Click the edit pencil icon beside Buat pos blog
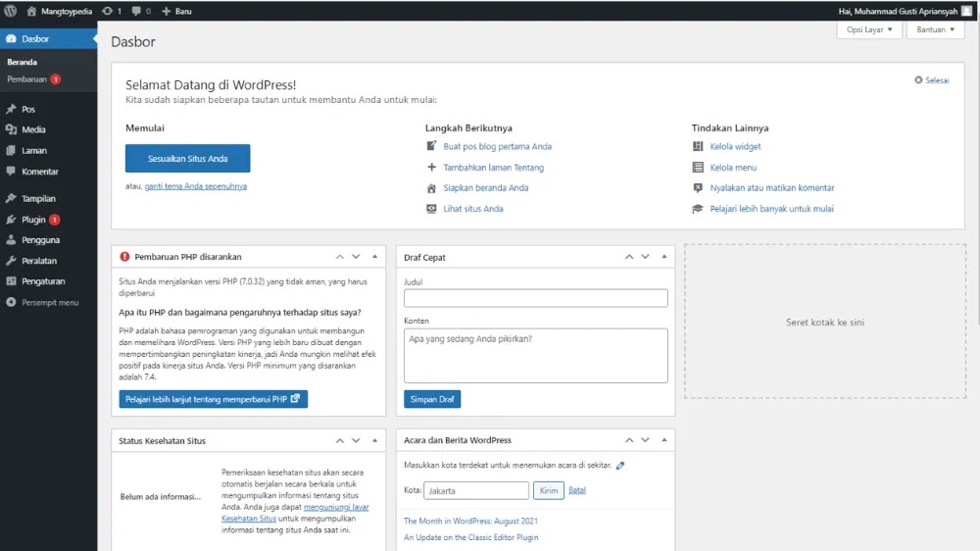 (431, 146)
